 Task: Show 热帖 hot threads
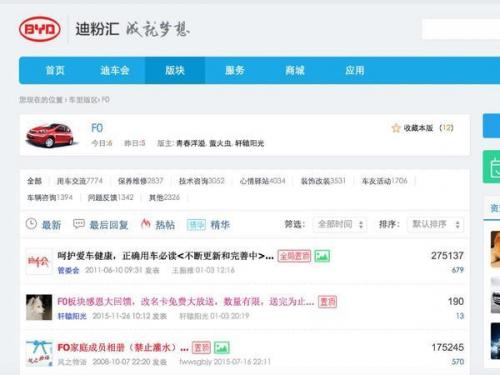click(x=165, y=225)
